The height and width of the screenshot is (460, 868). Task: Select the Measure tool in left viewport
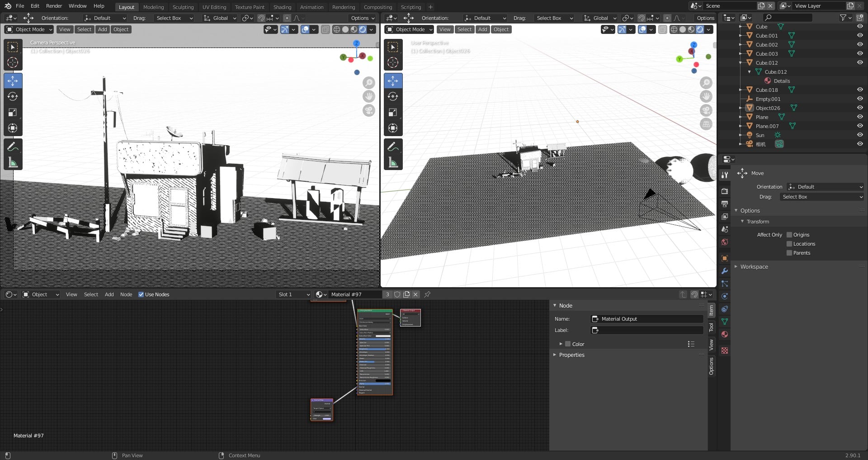13,162
